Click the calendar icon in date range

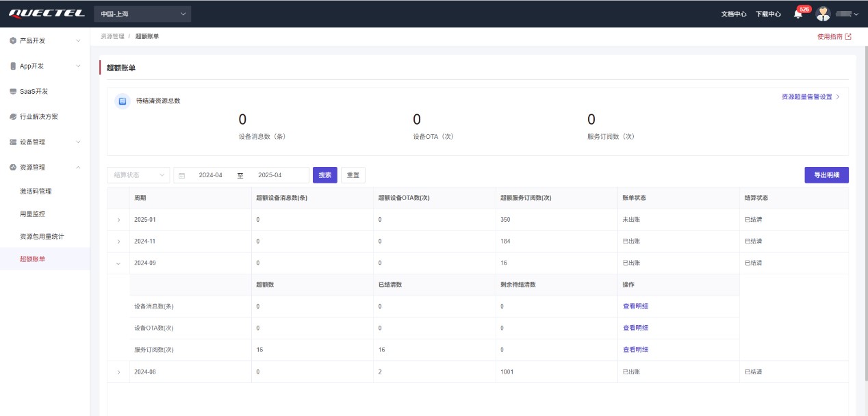[182, 176]
